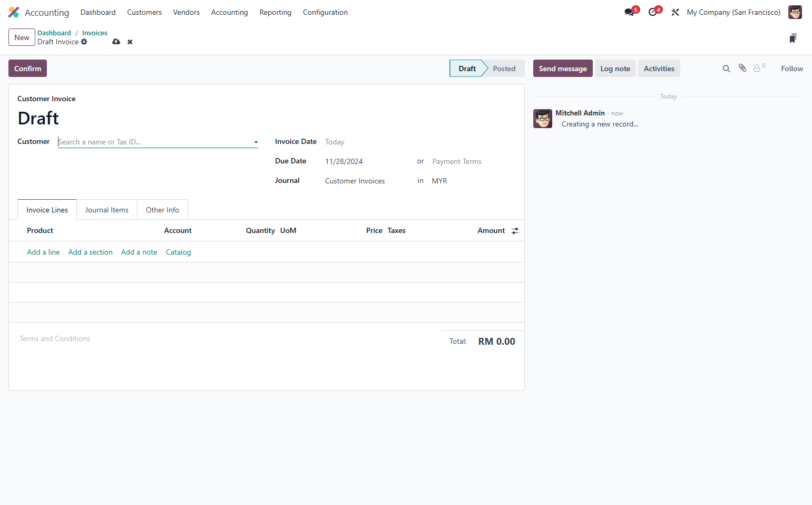Viewport: 812px width, 505px height.
Task: Confirm the draft invoice
Action: 27,69
